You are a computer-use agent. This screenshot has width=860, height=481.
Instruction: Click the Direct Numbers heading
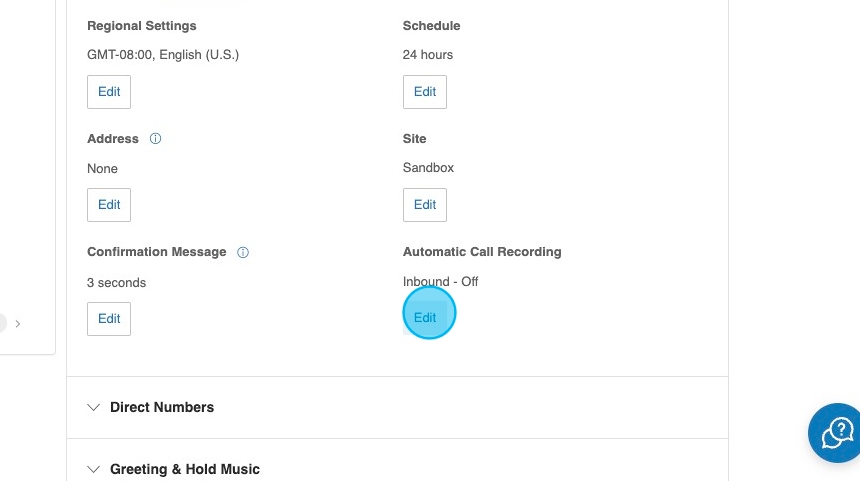pos(162,407)
